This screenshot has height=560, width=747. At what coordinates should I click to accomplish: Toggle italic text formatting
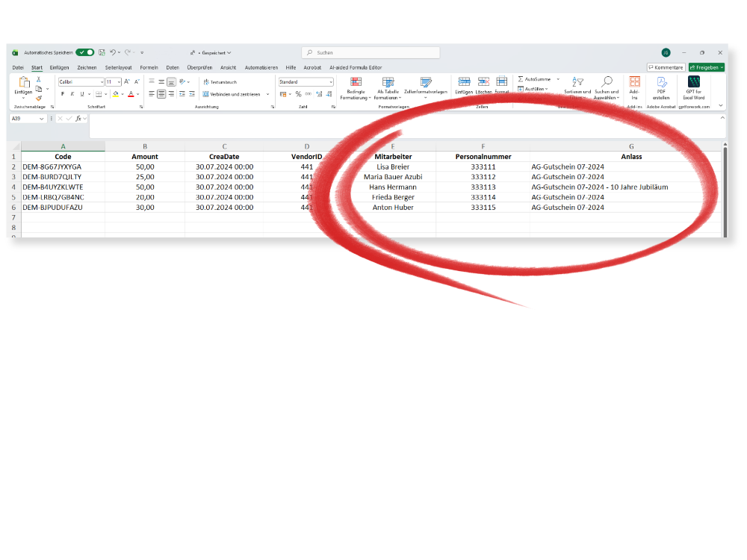72,94
